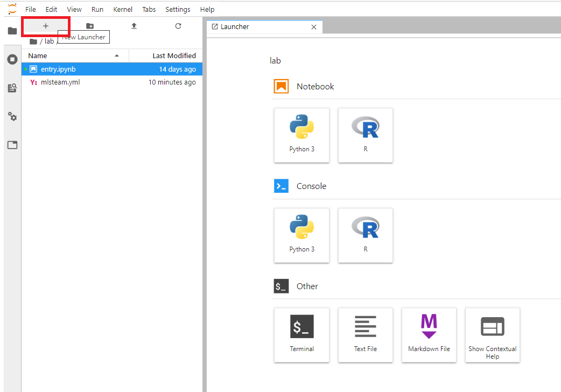This screenshot has height=392, width=561.
Task: Click the root folder icon in breadcrumb
Action: click(x=33, y=41)
